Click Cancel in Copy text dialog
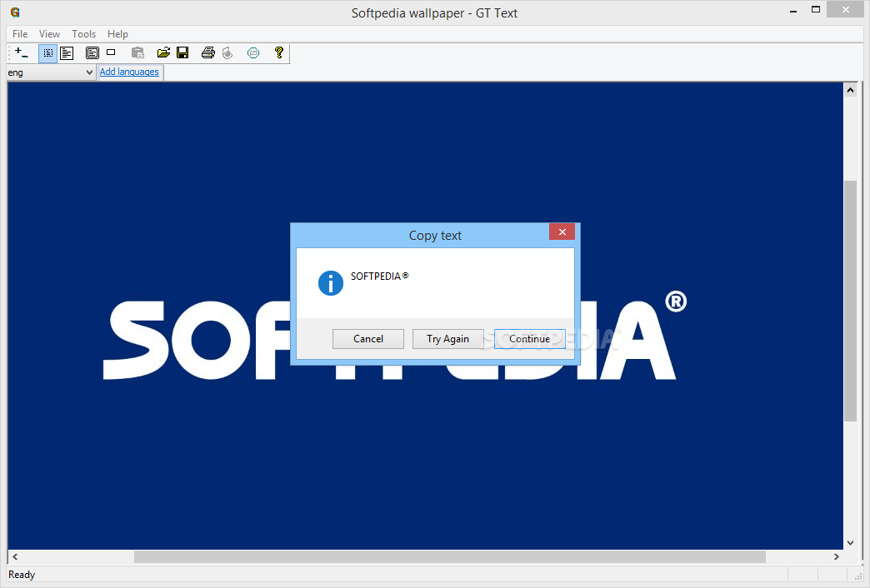This screenshot has width=870, height=588. pos(368,339)
